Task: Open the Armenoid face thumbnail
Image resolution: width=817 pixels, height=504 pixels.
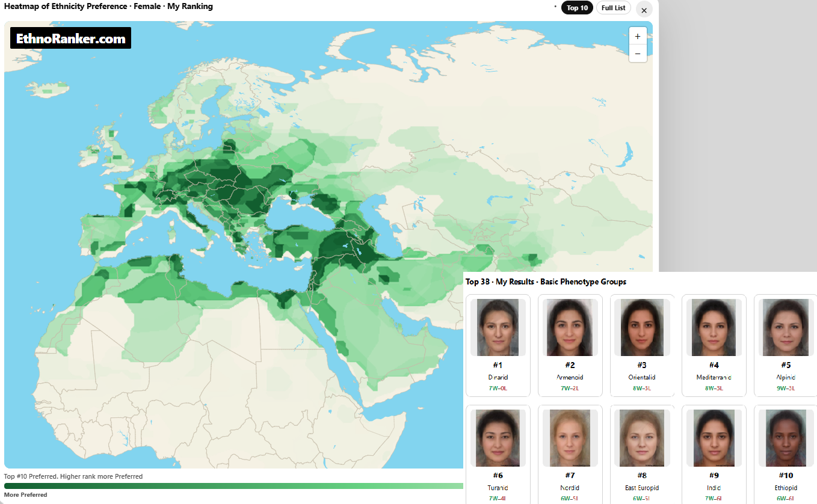Action: [570, 328]
